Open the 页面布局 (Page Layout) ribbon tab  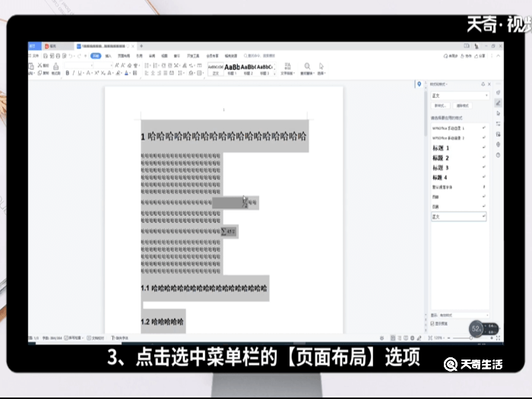pos(124,55)
